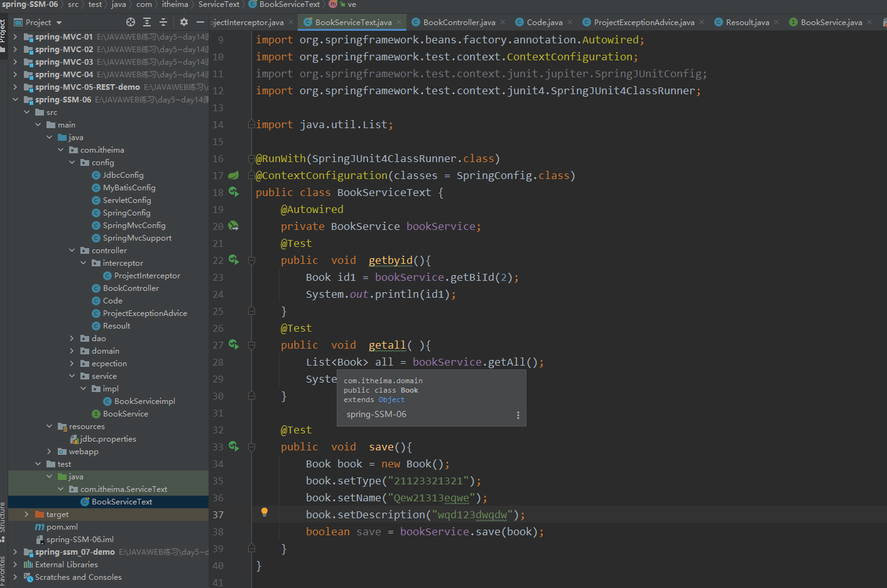The width and height of the screenshot is (887, 588).
Task: Click run icon beside save method
Action: (x=234, y=447)
